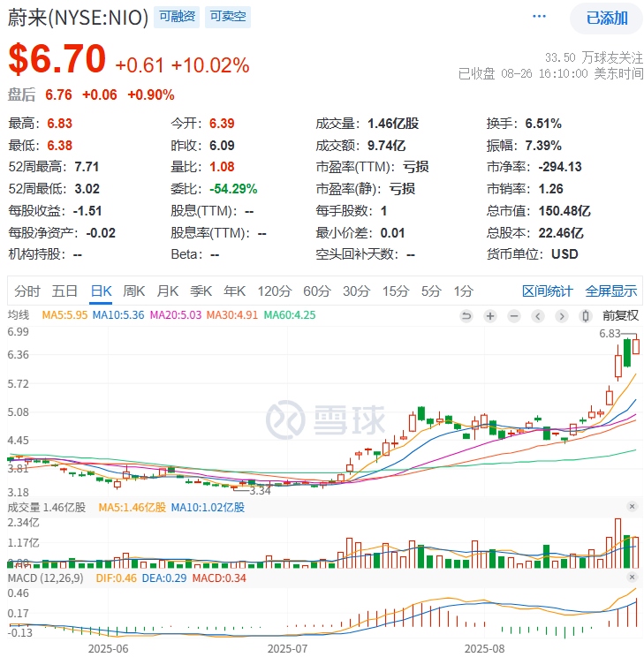Click the 3.34 low marker on chart
Screen dimensions: 644x657
click(x=261, y=491)
